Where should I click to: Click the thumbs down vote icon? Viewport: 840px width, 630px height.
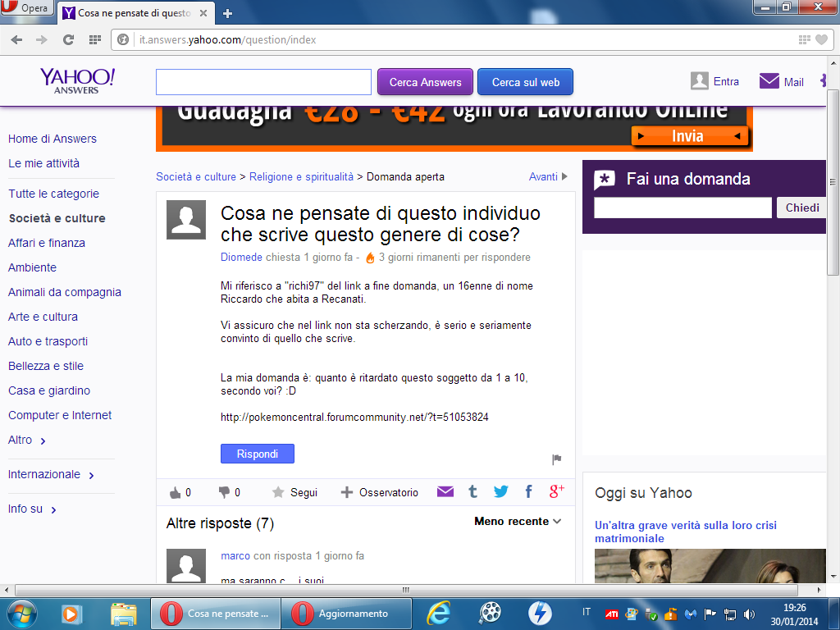click(224, 492)
